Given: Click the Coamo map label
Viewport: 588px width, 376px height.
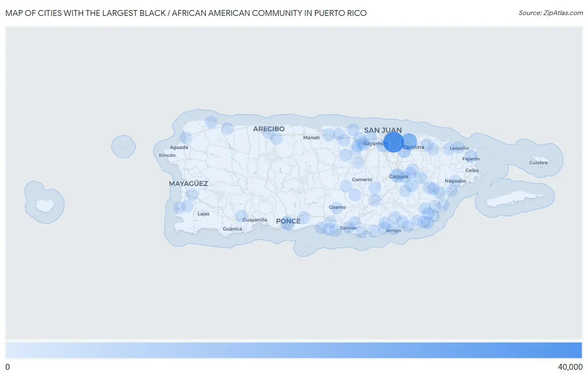Looking at the screenshot, I should pos(337,207).
